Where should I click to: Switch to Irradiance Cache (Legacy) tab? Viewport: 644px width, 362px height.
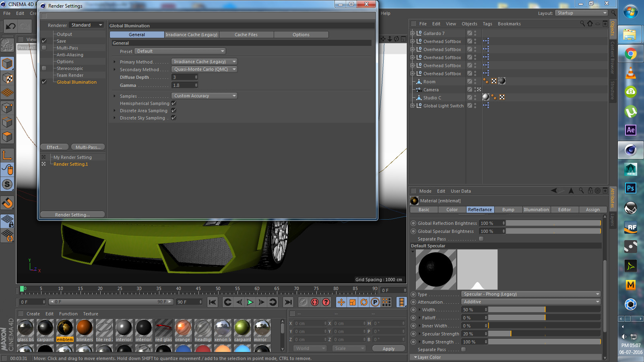coord(192,35)
